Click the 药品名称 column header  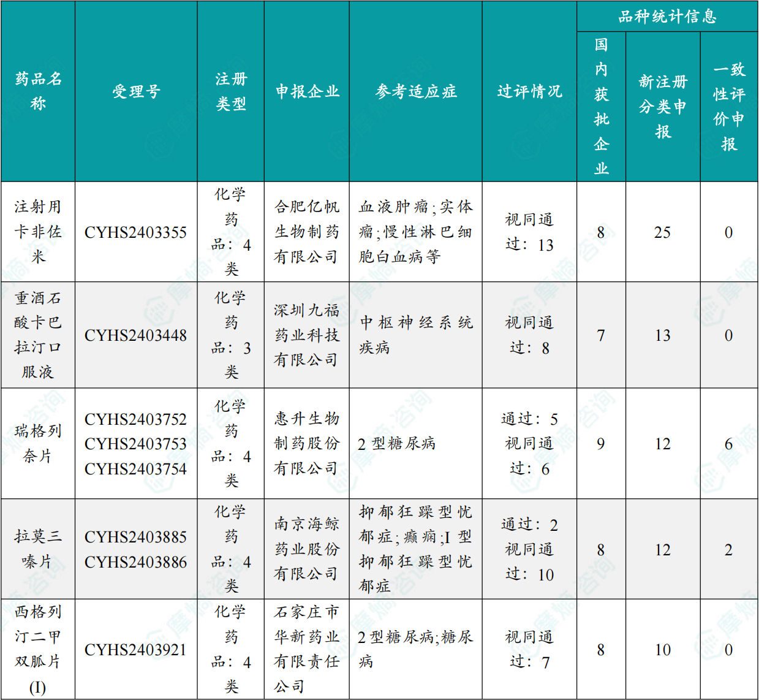point(38,91)
